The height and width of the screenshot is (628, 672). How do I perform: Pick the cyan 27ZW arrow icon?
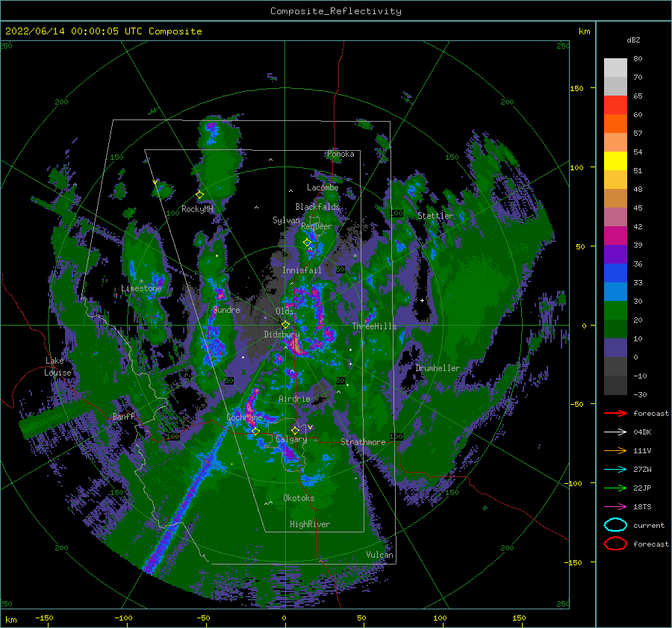(x=615, y=470)
